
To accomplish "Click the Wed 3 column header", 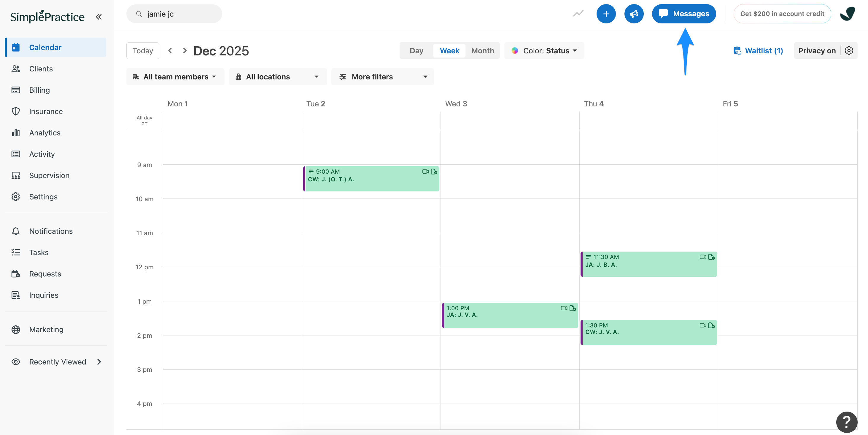I will [456, 104].
